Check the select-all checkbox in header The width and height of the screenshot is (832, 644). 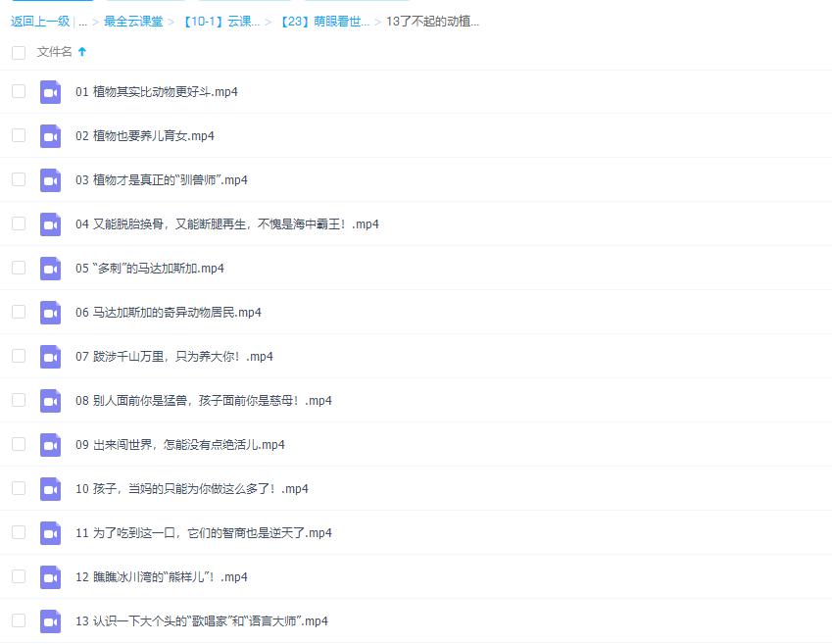18,54
